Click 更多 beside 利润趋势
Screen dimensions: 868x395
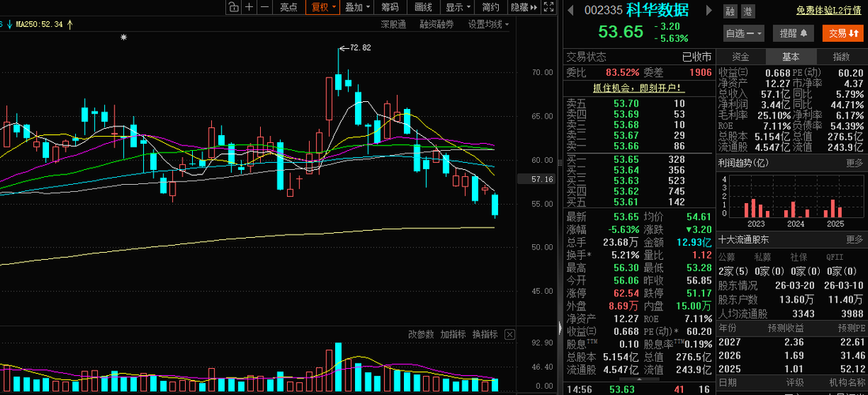point(854,164)
